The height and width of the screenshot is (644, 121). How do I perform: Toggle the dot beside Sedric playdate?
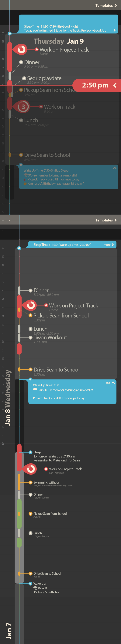[x=24, y=78]
